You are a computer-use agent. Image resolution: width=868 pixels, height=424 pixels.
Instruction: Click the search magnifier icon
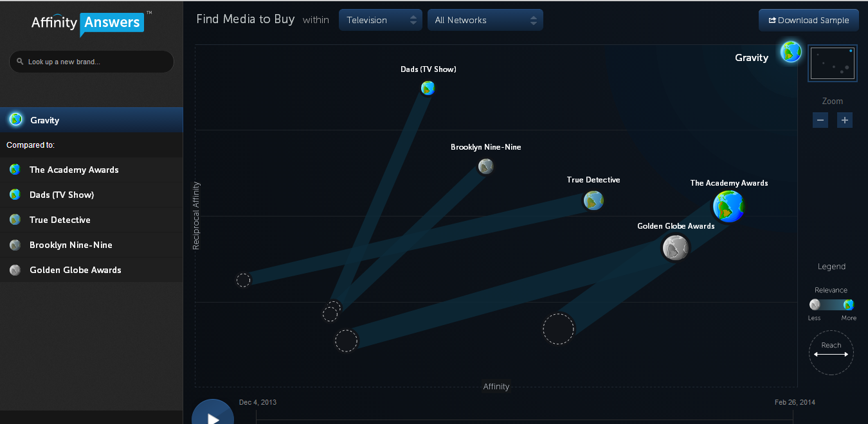point(20,62)
